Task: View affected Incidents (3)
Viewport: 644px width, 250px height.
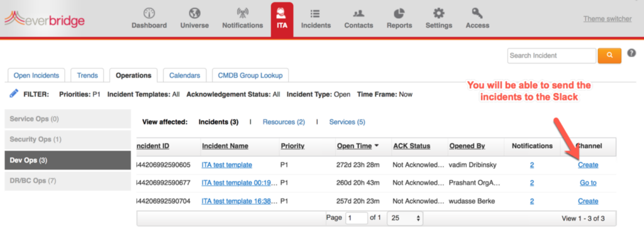Action: tap(218, 122)
